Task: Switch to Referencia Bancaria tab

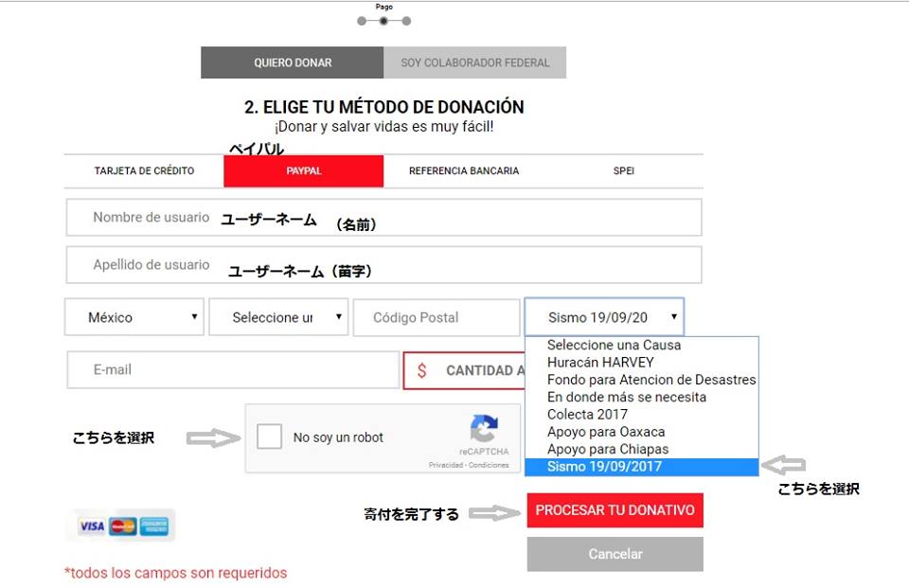Action: (x=464, y=171)
